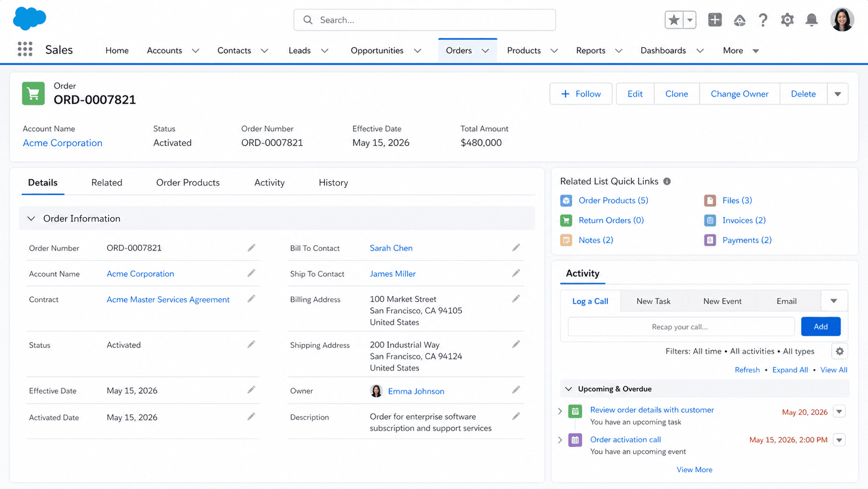Edit the Contract field pencil icon
The width and height of the screenshot is (868, 489).
(251, 299)
